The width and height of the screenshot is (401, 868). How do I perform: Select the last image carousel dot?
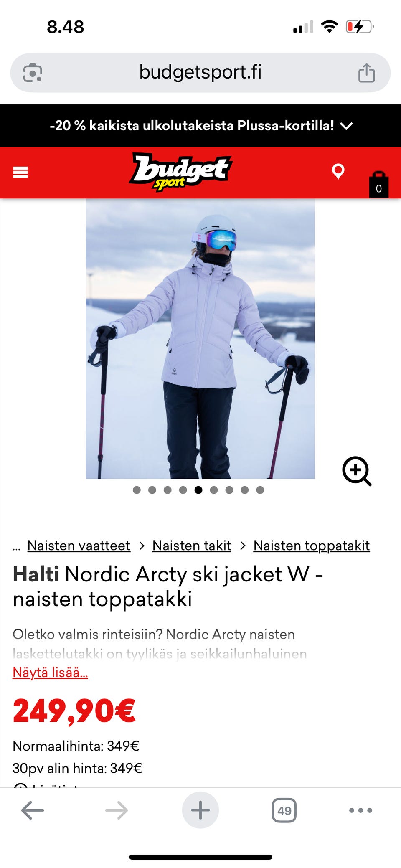click(x=260, y=490)
